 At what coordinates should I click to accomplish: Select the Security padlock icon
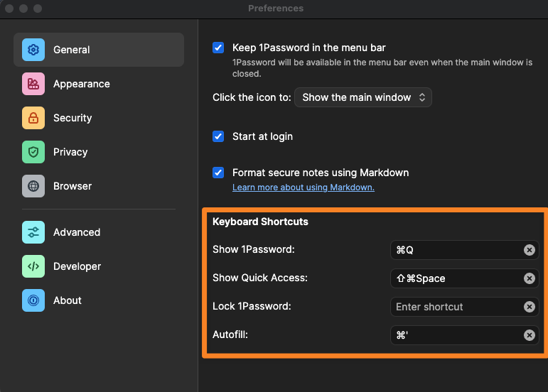[x=33, y=118]
